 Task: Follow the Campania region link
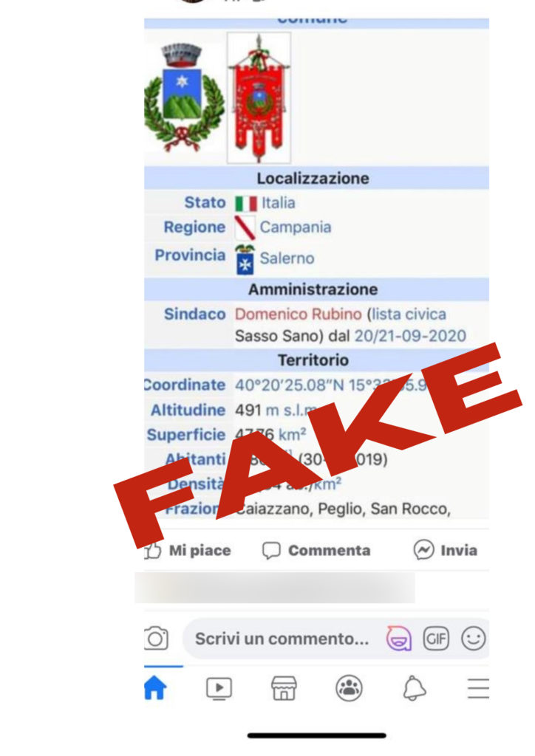[x=296, y=227]
